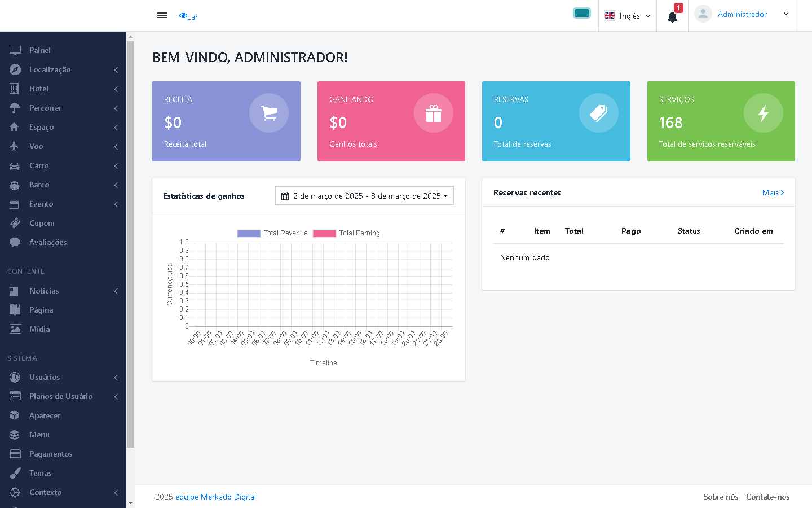Click the Receita shopping cart icon
The width and height of the screenshot is (812, 508).
click(x=269, y=113)
